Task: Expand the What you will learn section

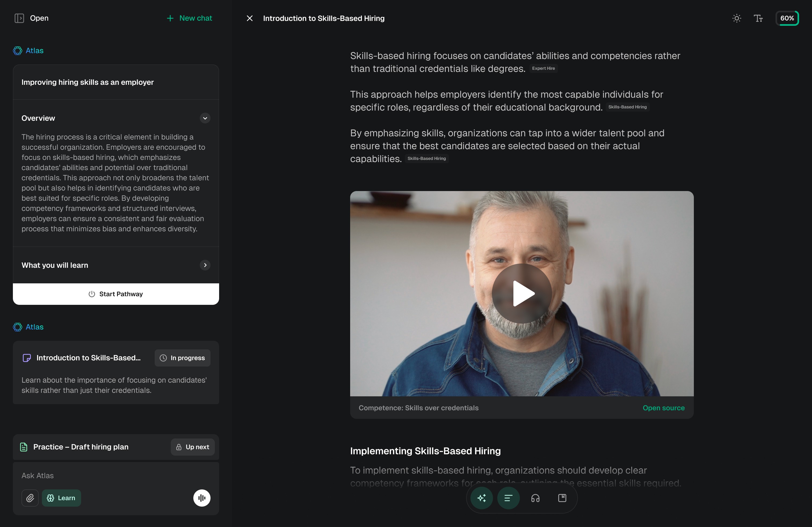Action: click(205, 265)
